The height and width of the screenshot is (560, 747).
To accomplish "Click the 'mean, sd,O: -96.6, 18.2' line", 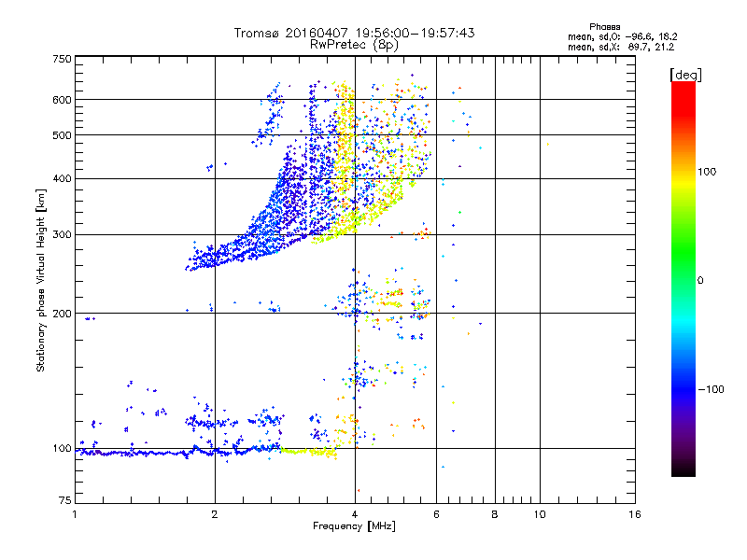I will click(x=622, y=36).
